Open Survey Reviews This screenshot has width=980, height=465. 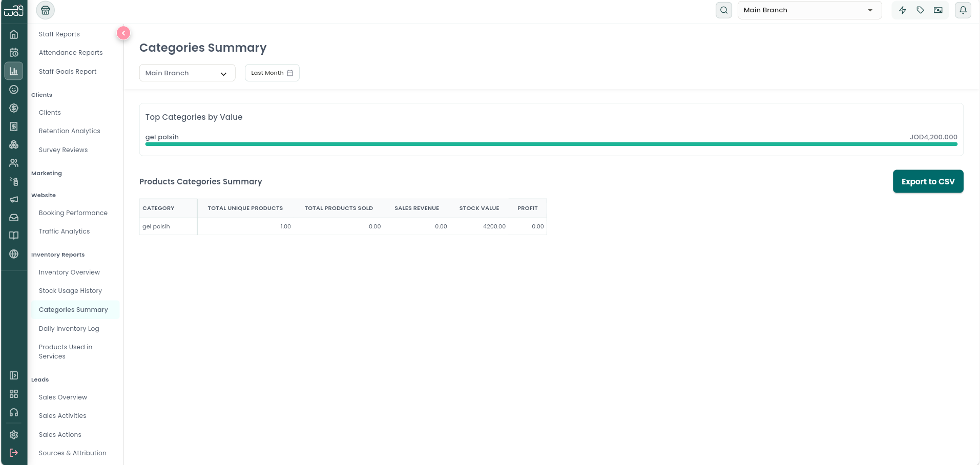click(x=63, y=150)
